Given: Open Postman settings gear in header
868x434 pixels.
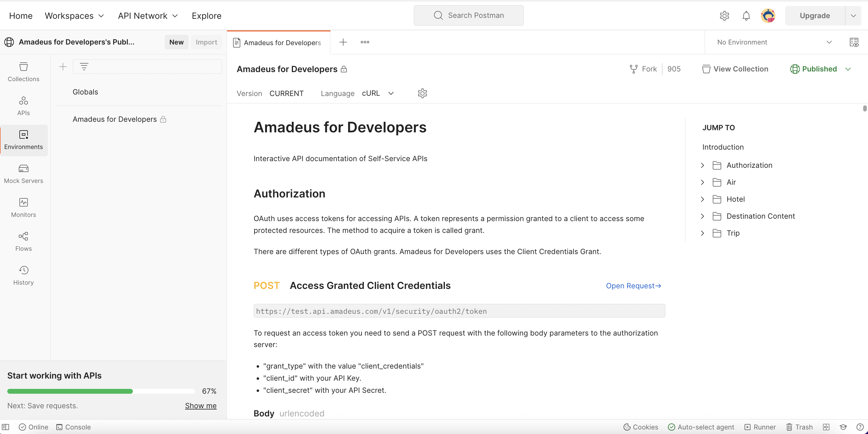Looking at the screenshot, I should pos(724,15).
